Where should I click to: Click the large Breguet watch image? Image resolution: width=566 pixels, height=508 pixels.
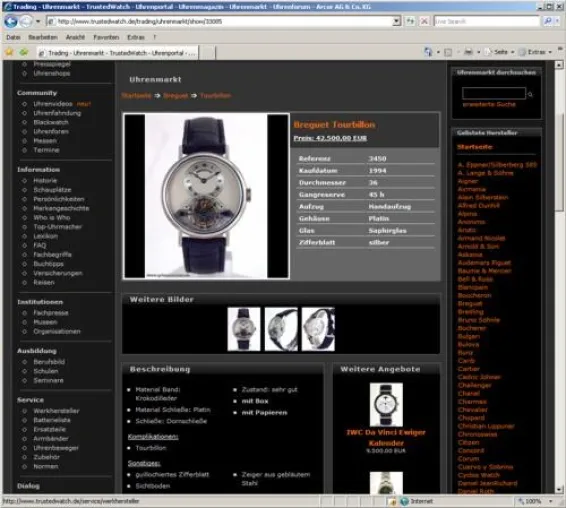pyautogui.click(x=206, y=196)
